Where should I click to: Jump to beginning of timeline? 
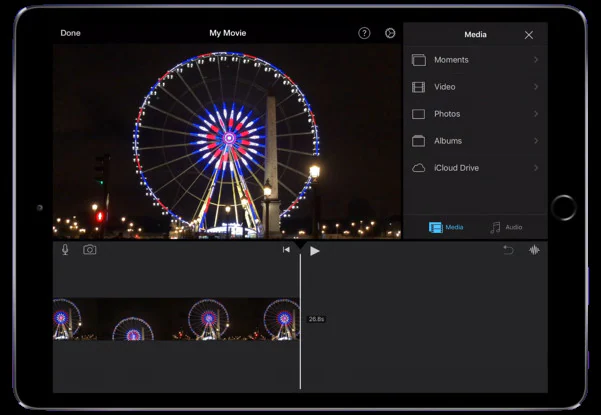click(x=286, y=250)
